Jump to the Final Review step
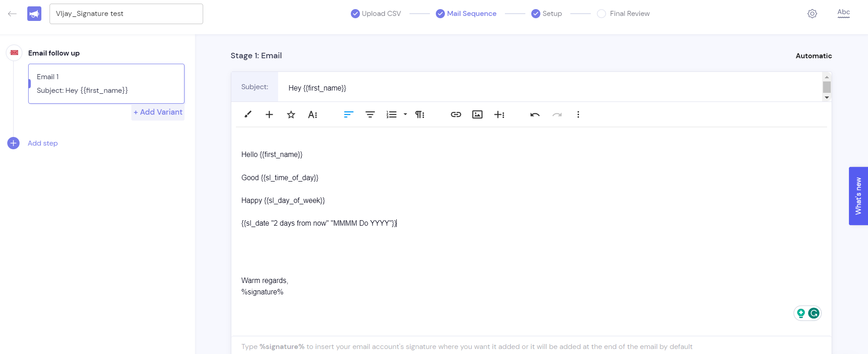This screenshot has width=868, height=354. (624, 14)
